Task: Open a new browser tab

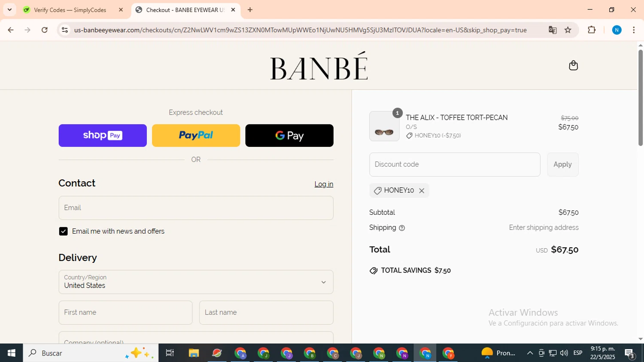Action: [250, 10]
